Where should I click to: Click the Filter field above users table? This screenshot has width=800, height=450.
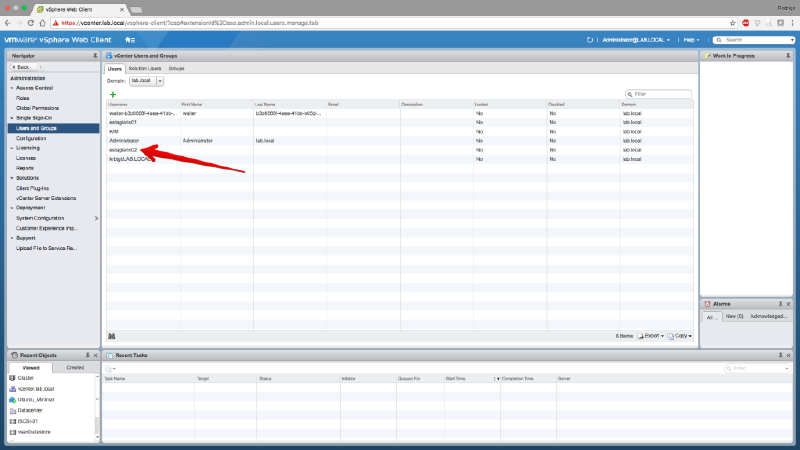click(x=660, y=94)
